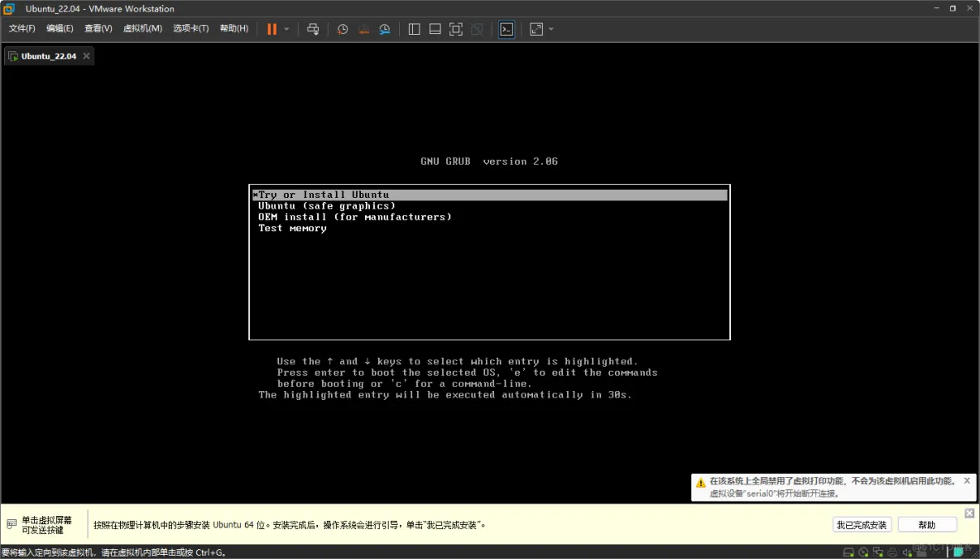Image resolution: width=980 pixels, height=559 pixels.
Task: Open the 帮助(H) menu
Action: coord(233,28)
